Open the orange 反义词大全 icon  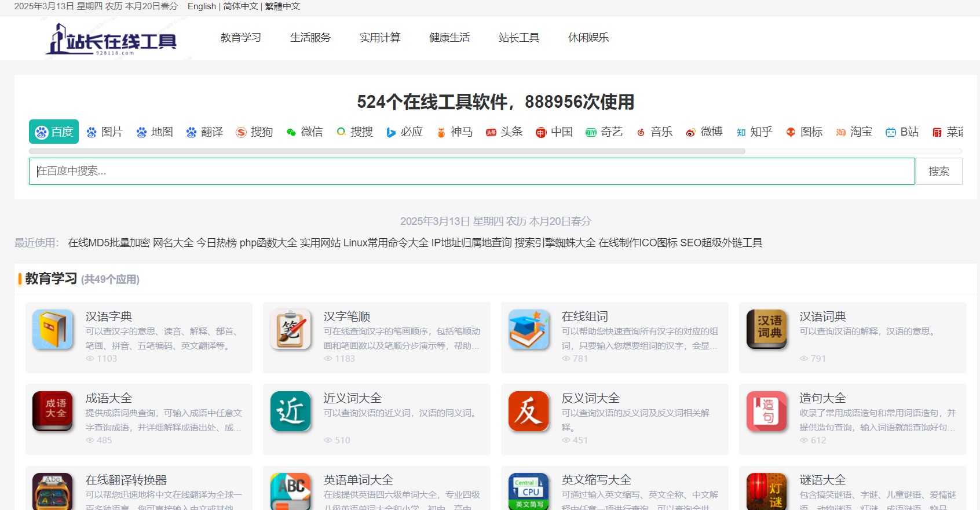point(529,411)
